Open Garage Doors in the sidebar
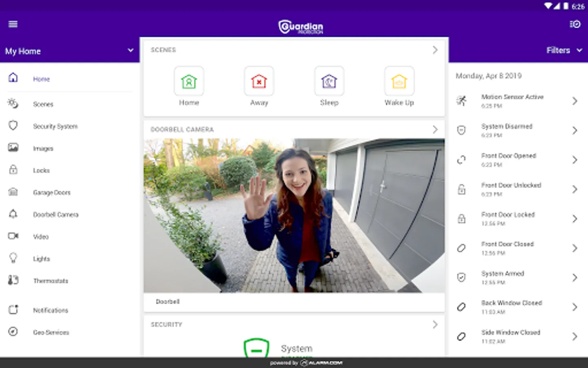588x368 pixels. tap(51, 193)
